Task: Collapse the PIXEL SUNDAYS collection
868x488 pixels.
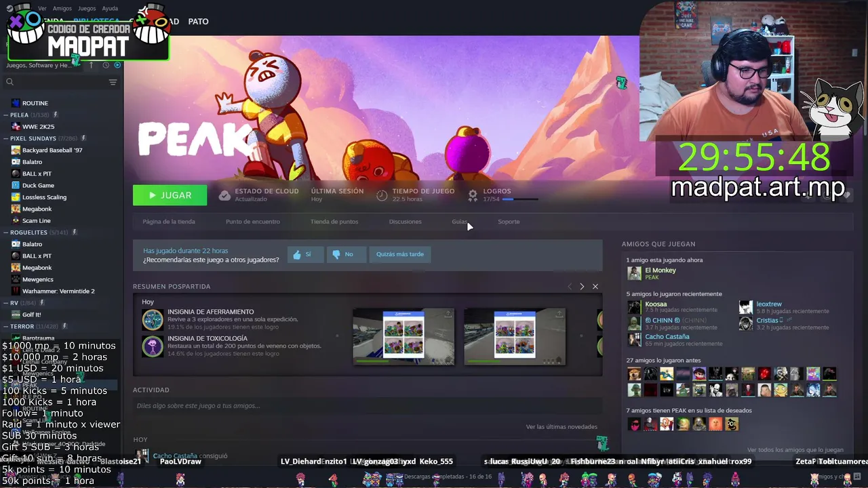Action: (x=6, y=138)
